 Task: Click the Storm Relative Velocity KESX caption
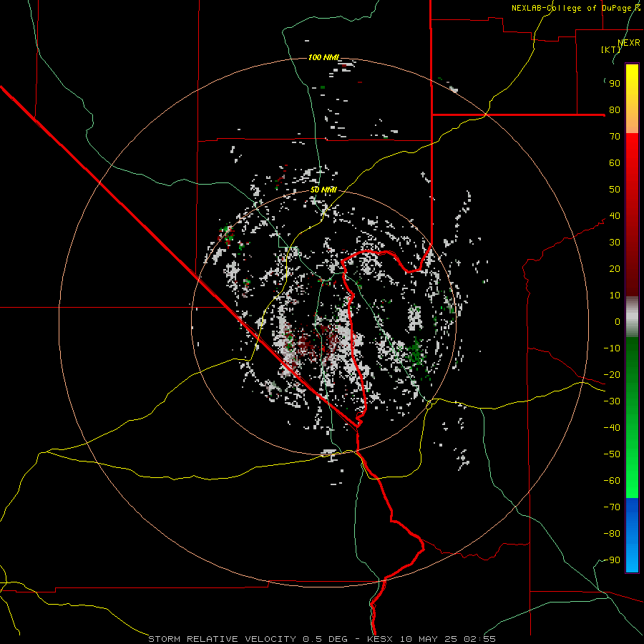(x=322, y=639)
